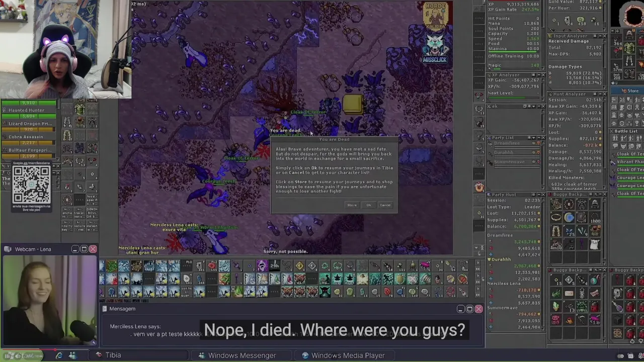Close the Webcam - Lena window
Viewport: 644px width, 362px height.
(x=93, y=249)
